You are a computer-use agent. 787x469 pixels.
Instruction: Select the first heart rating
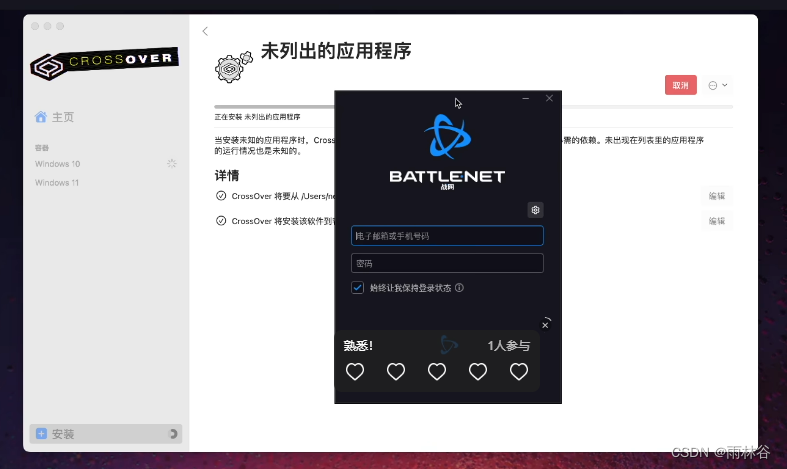click(355, 372)
